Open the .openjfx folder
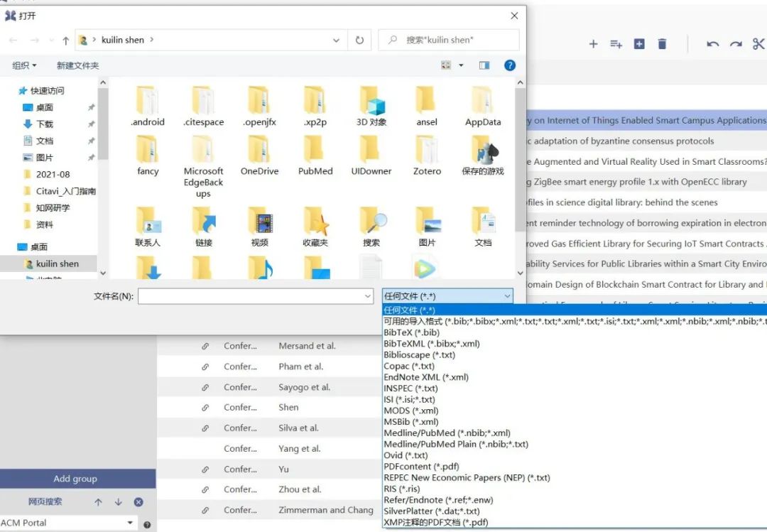The height and width of the screenshot is (532, 767). 259,107
